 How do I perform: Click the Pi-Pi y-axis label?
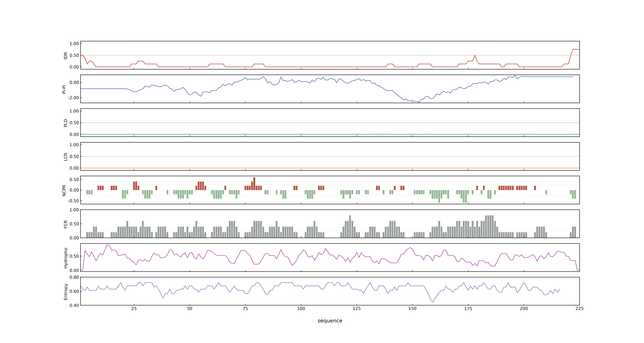tap(64, 89)
